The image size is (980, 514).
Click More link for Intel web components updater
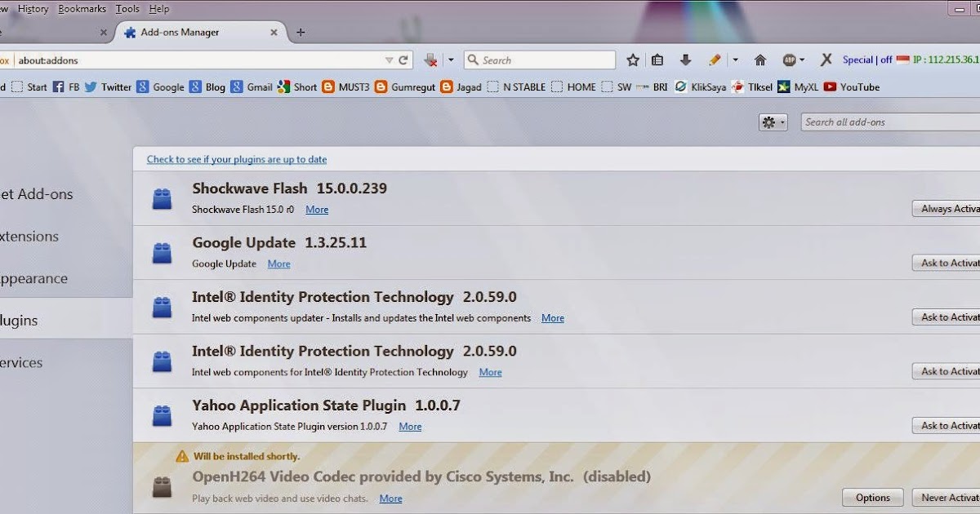point(553,318)
